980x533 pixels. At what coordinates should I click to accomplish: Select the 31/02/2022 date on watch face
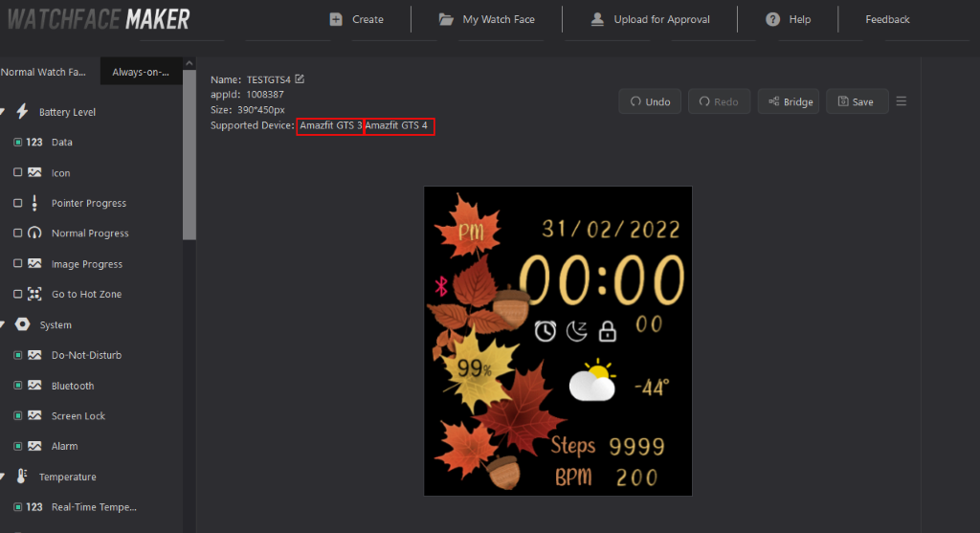click(x=611, y=230)
